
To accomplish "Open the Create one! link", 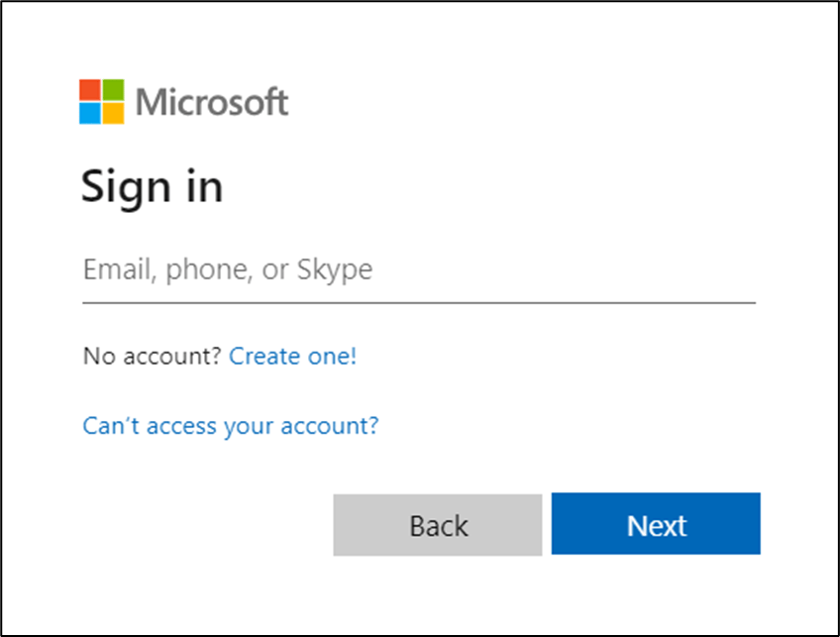I will pos(292,357).
